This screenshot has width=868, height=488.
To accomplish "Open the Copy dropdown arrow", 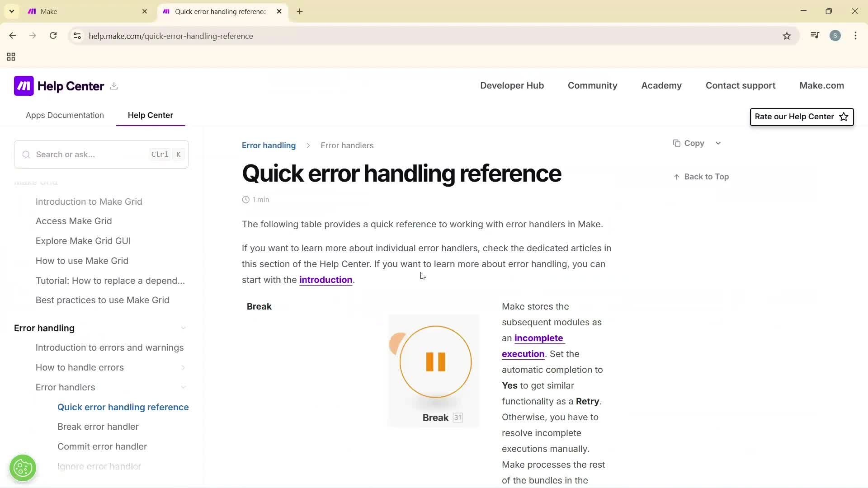I will pos(718,143).
